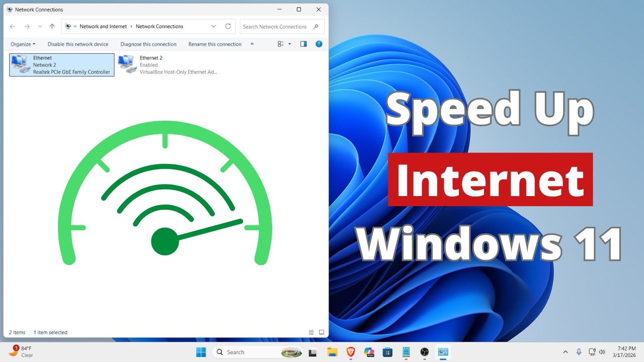Click '2 items' in the status bar
Viewport: 644px width, 362px height.
(x=17, y=332)
